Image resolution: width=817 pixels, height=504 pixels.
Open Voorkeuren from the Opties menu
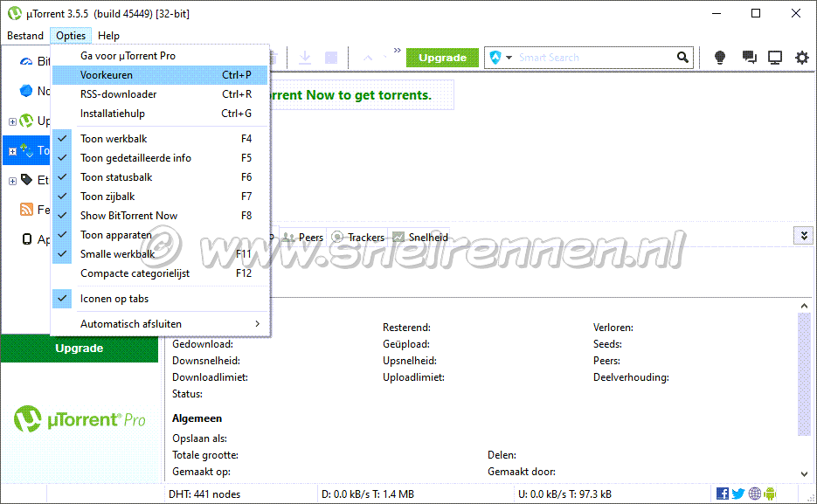[160, 75]
